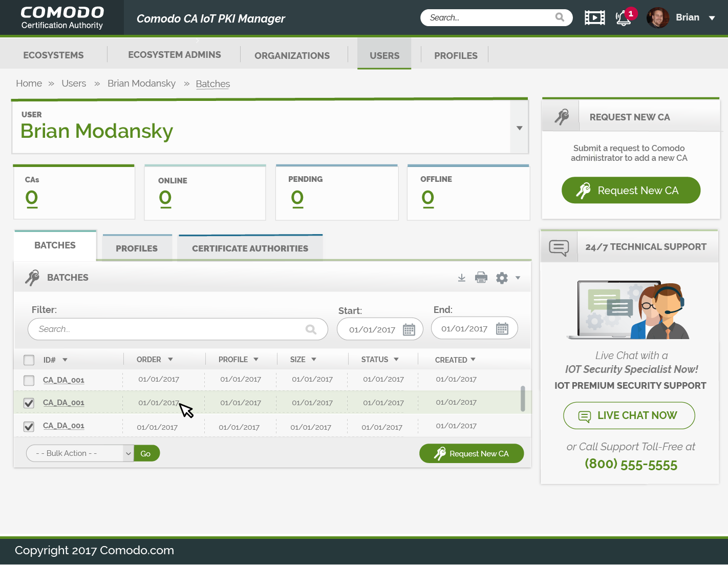Uncheck the highlighted CA_DA_001 row checkbox
Image resolution: width=728 pixels, height=565 pixels.
point(29,403)
